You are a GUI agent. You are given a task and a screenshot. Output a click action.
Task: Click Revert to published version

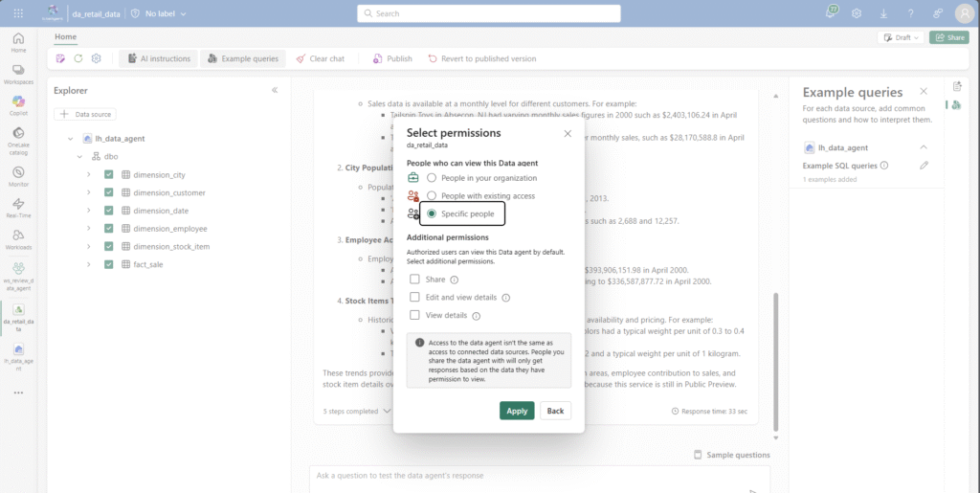pyautogui.click(x=482, y=58)
